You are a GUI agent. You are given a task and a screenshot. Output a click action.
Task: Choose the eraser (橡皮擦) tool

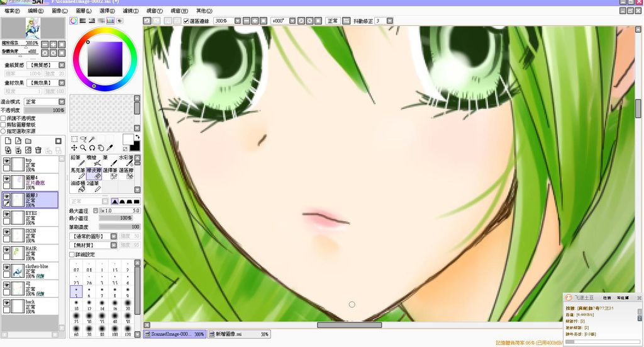(x=94, y=173)
